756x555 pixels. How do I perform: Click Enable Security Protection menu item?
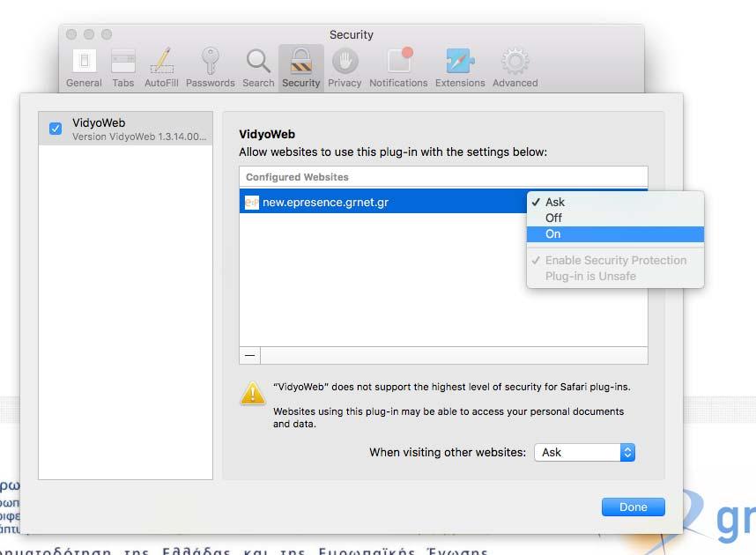pyautogui.click(x=615, y=261)
